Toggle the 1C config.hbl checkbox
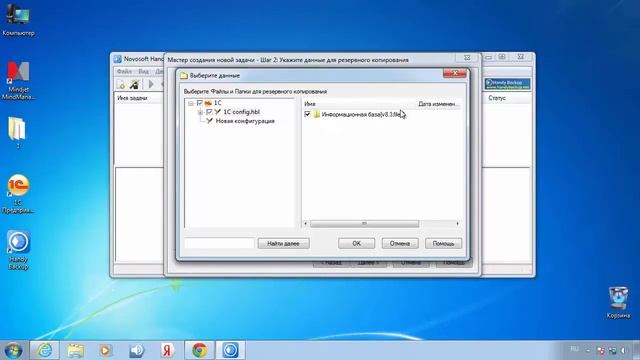The height and width of the screenshot is (360, 640). pos(209,112)
